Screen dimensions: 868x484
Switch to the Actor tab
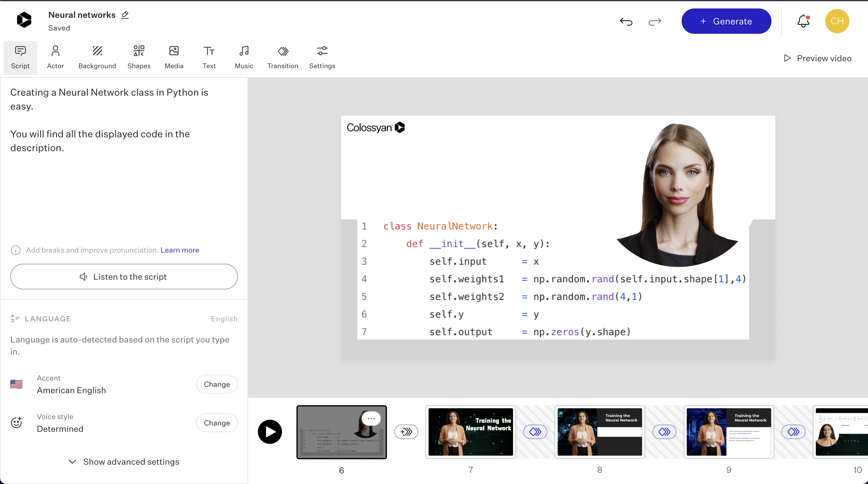click(55, 57)
